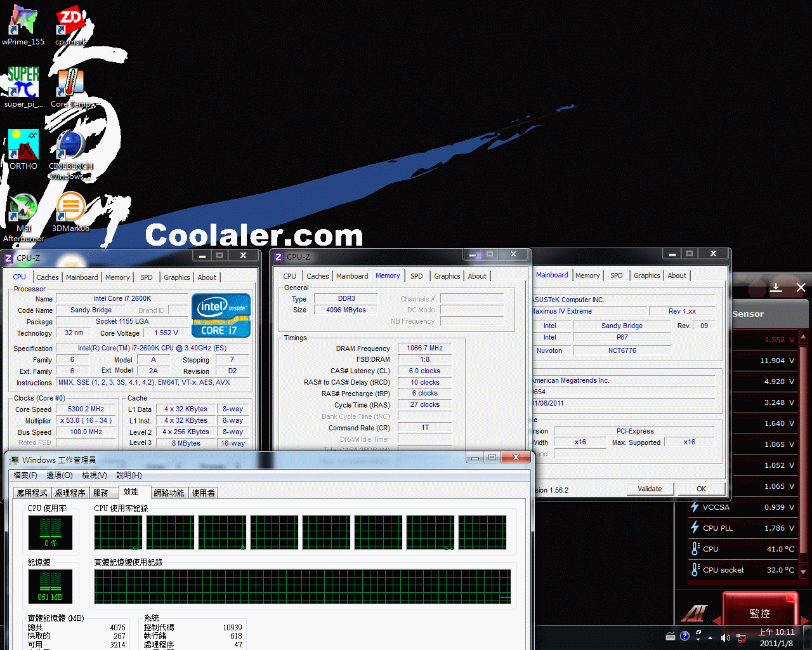
Task: Open the 使用者 tab in Task Manager
Action: coord(204,493)
